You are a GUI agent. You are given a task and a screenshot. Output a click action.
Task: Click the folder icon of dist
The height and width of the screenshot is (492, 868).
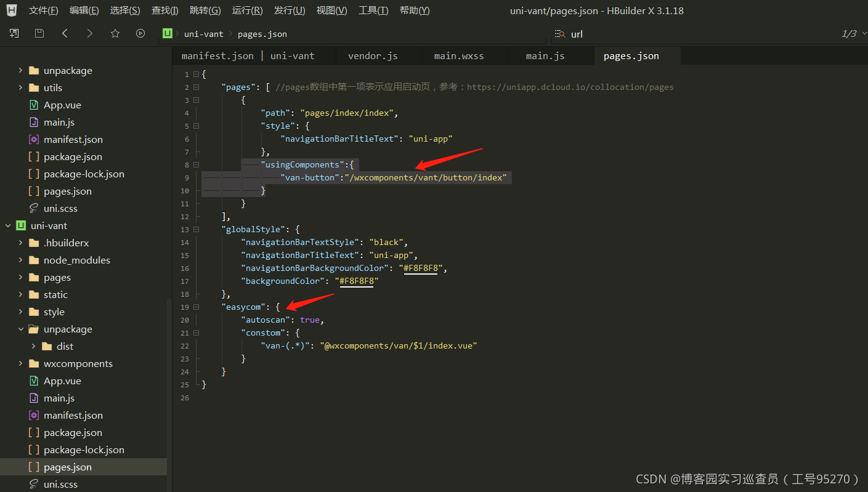(47, 346)
